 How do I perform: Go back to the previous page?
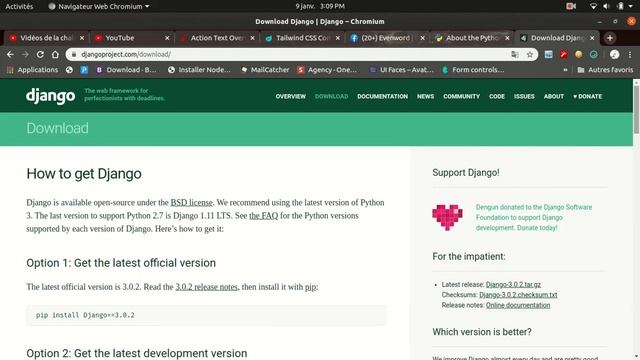[x=10, y=54]
